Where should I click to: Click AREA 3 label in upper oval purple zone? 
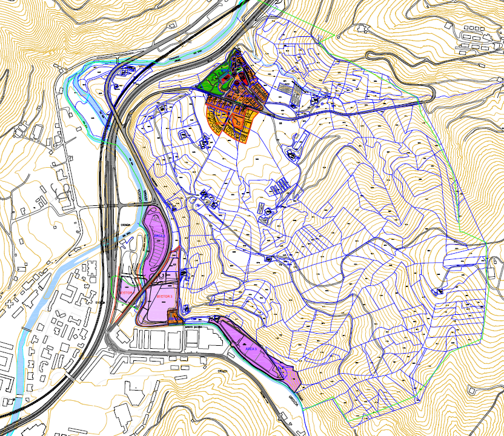159,235
